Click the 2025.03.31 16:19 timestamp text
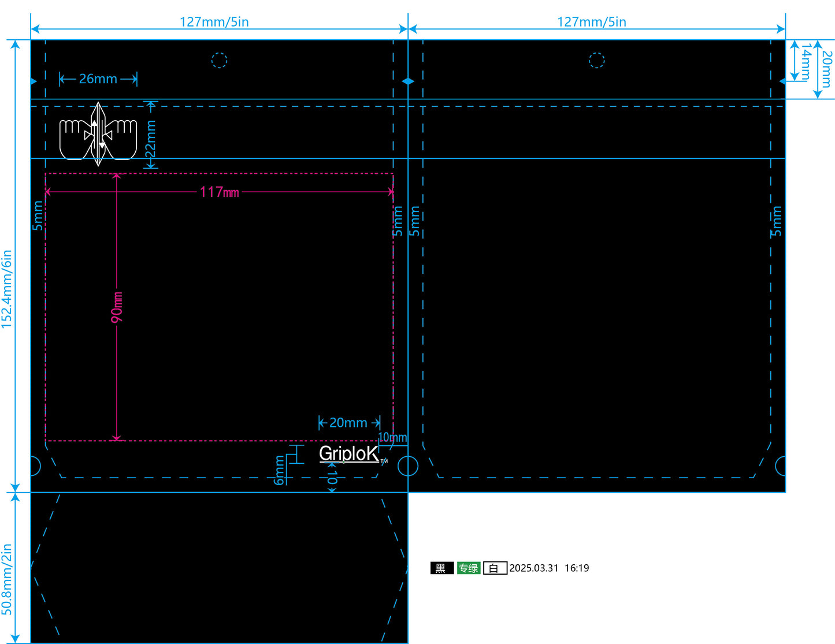This screenshot has height=644, width=835. point(549,568)
